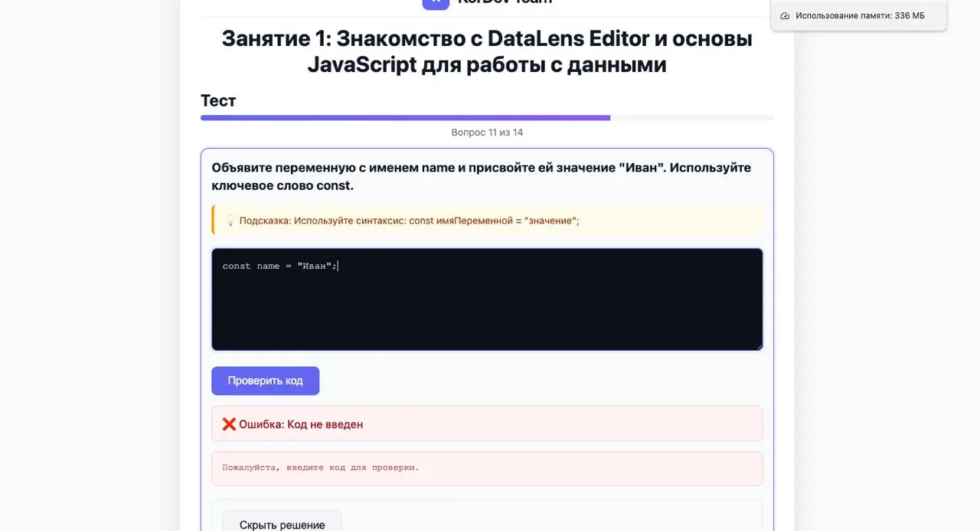Click the 'Вопрос 11 из 14' counter
Image resolution: width=980 pixels, height=531 pixels.
[487, 133]
